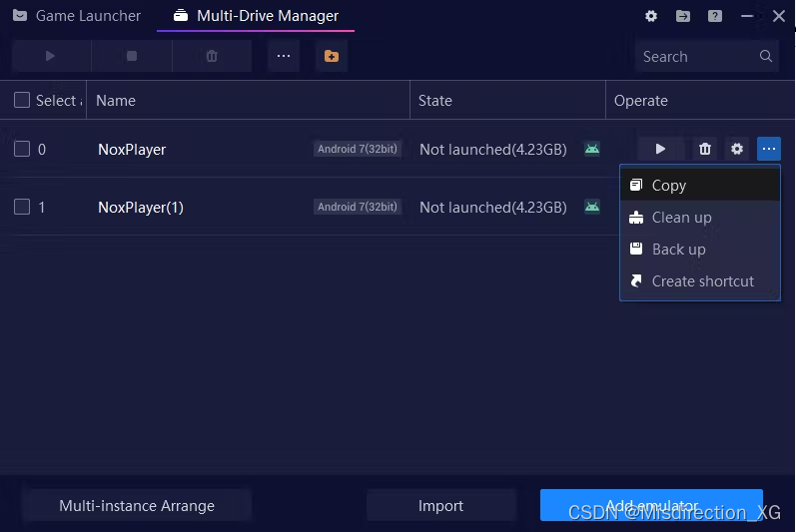The width and height of the screenshot is (796, 532).
Task: Click the Multi-instance Arrange button
Action: coord(137,506)
